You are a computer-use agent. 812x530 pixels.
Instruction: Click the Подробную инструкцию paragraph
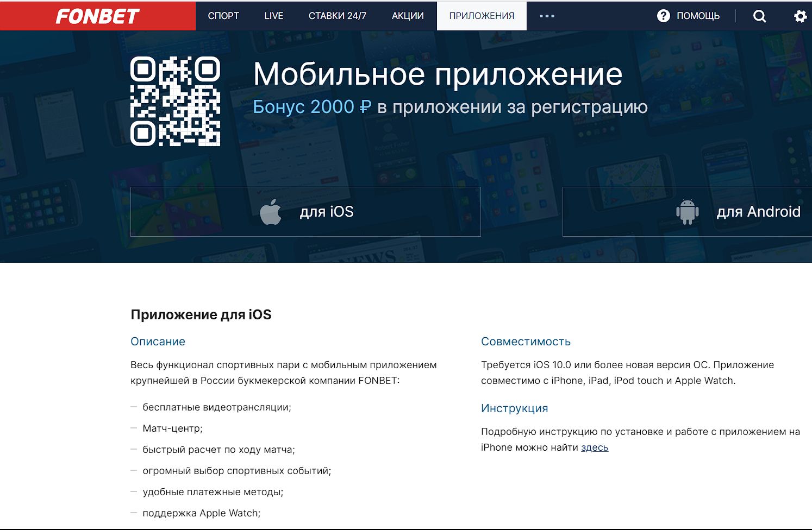tap(640, 439)
